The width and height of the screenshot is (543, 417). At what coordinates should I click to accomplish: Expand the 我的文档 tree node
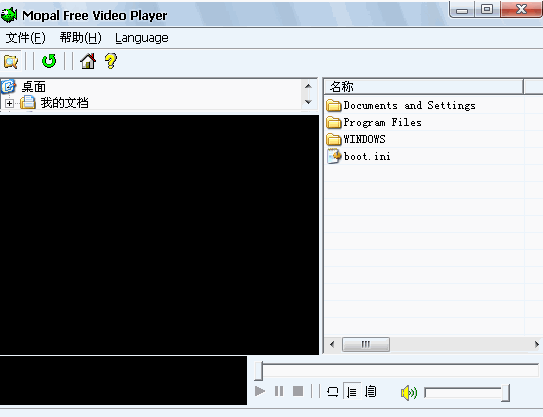coord(9,103)
